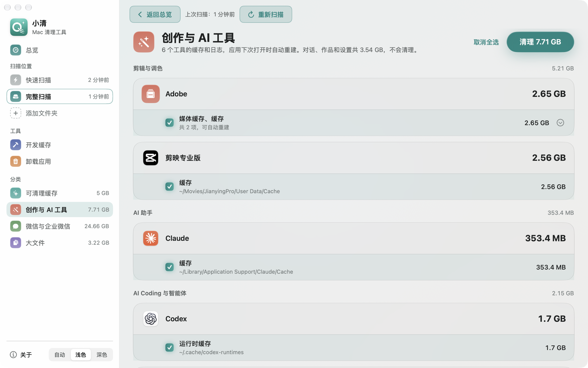Viewport: 588px width, 368px height.
Task: Select the 完整扫描 disk icon
Action: tap(16, 97)
